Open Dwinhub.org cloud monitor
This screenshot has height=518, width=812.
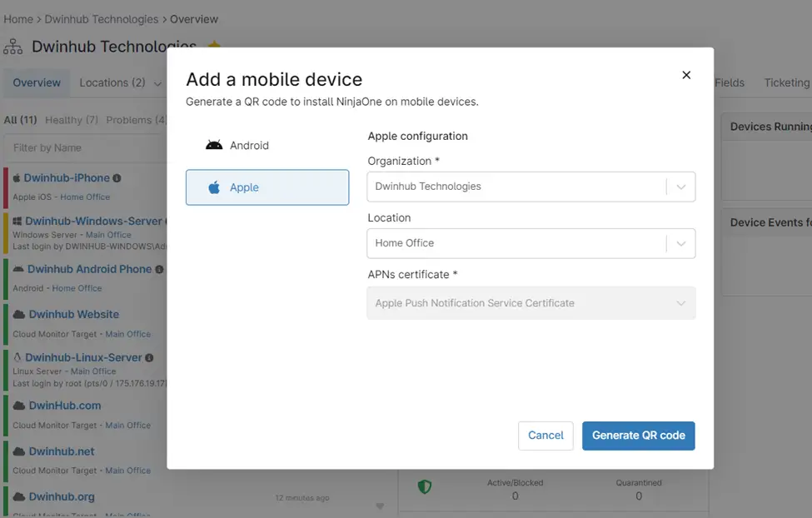pos(62,496)
